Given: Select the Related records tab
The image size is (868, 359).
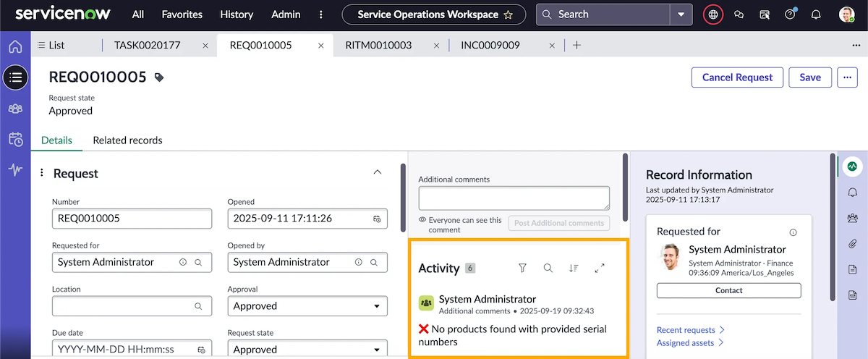Looking at the screenshot, I should click(127, 140).
